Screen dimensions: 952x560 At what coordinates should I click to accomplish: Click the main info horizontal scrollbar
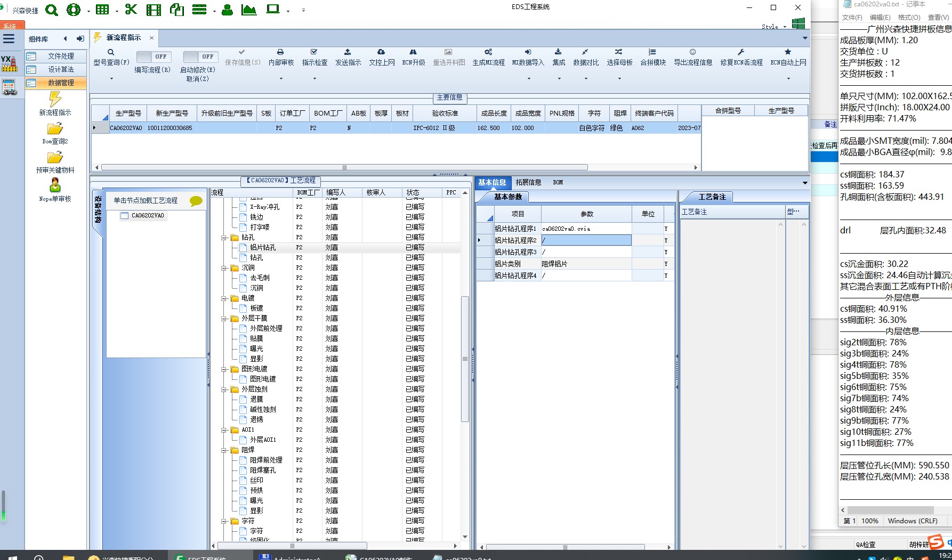[344, 167]
